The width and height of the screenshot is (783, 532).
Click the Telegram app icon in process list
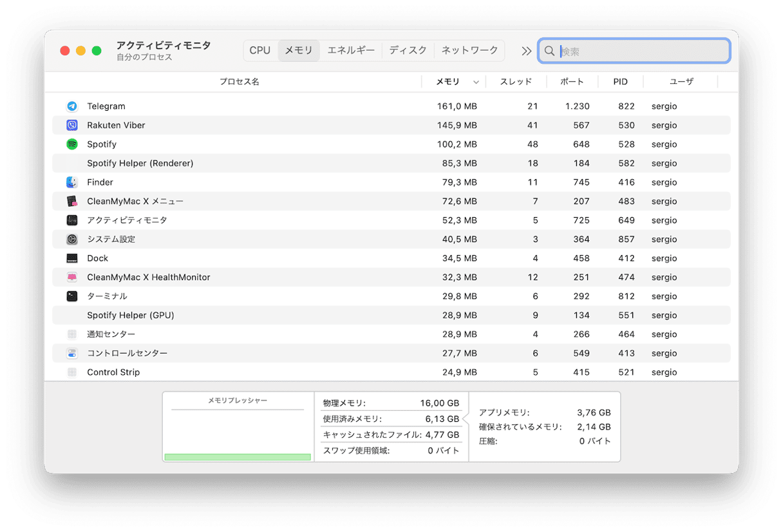[72, 106]
